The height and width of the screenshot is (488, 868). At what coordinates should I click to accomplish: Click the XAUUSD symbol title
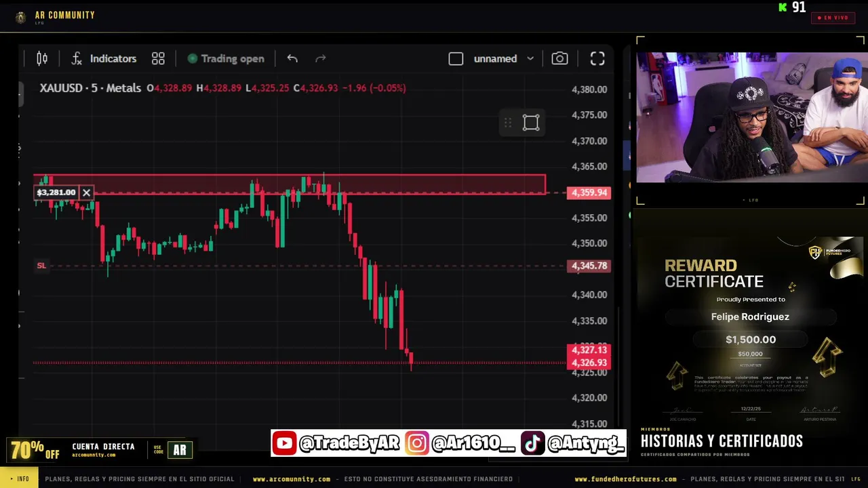point(90,88)
